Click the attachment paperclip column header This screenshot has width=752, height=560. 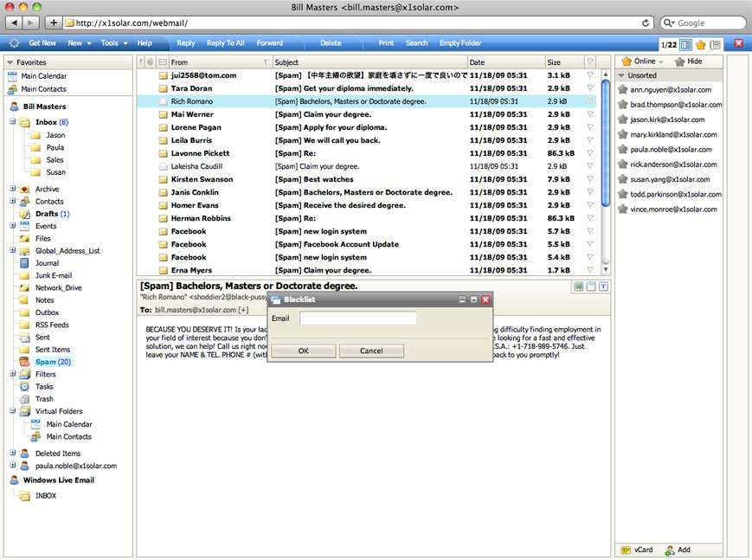151,62
